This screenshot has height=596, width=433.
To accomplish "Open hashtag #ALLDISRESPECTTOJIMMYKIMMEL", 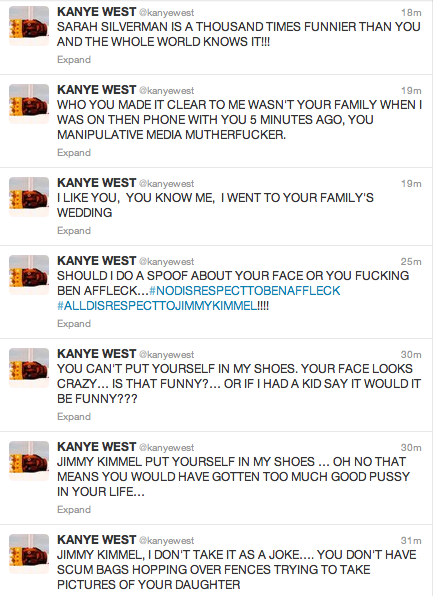I will click(x=157, y=306).
